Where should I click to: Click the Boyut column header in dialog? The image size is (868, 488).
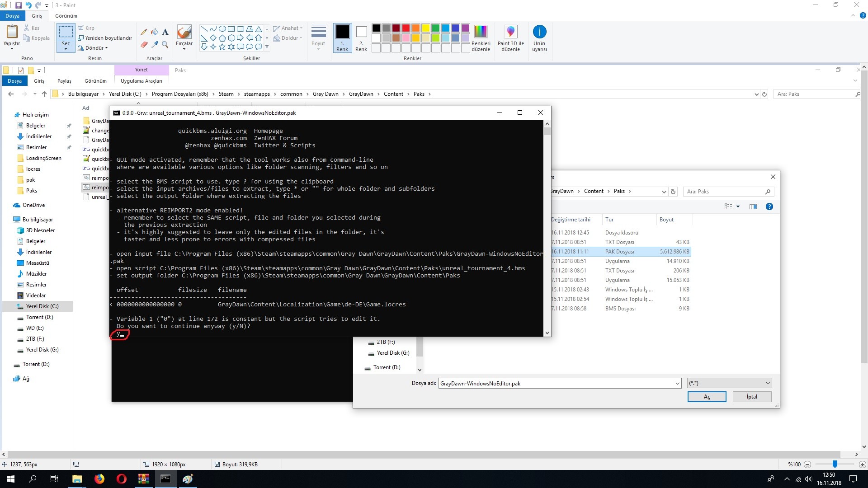(x=674, y=220)
